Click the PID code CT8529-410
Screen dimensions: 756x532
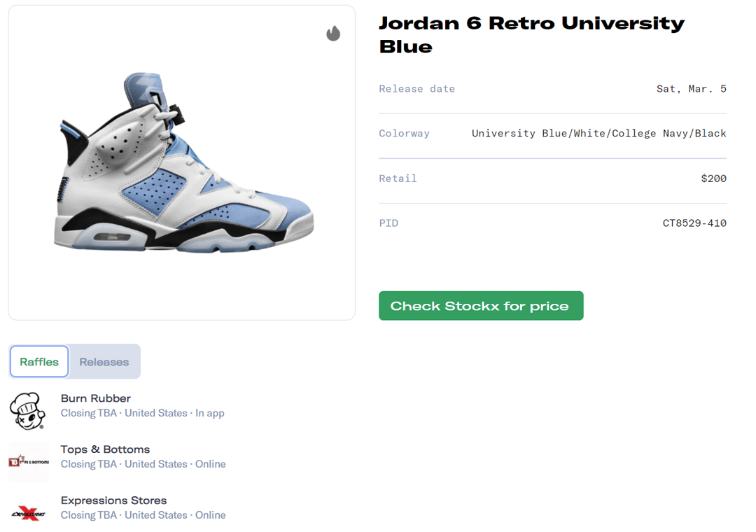click(694, 223)
